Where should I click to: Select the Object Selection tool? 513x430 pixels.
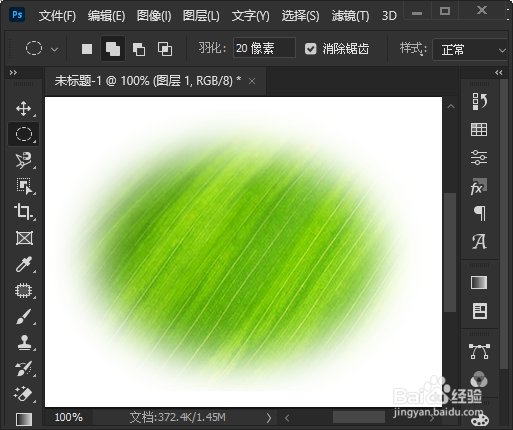[24, 186]
